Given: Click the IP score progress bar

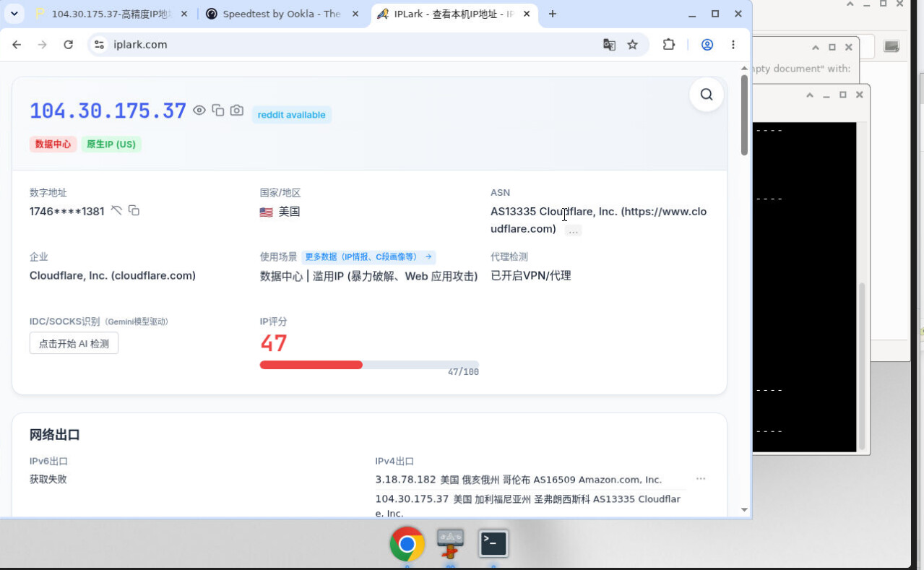Looking at the screenshot, I should [369, 365].
